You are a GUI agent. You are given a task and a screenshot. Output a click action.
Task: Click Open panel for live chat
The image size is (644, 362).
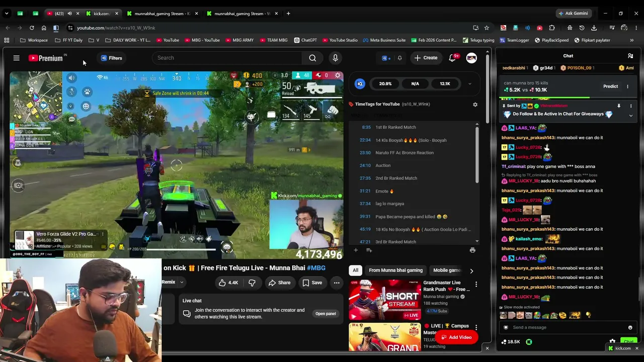(326, 314)
